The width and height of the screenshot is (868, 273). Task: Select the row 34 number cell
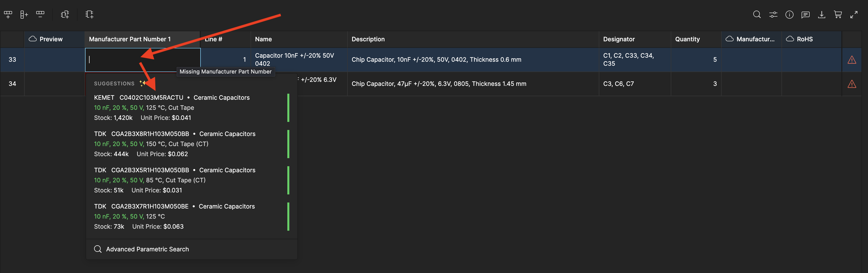[13, 84]
